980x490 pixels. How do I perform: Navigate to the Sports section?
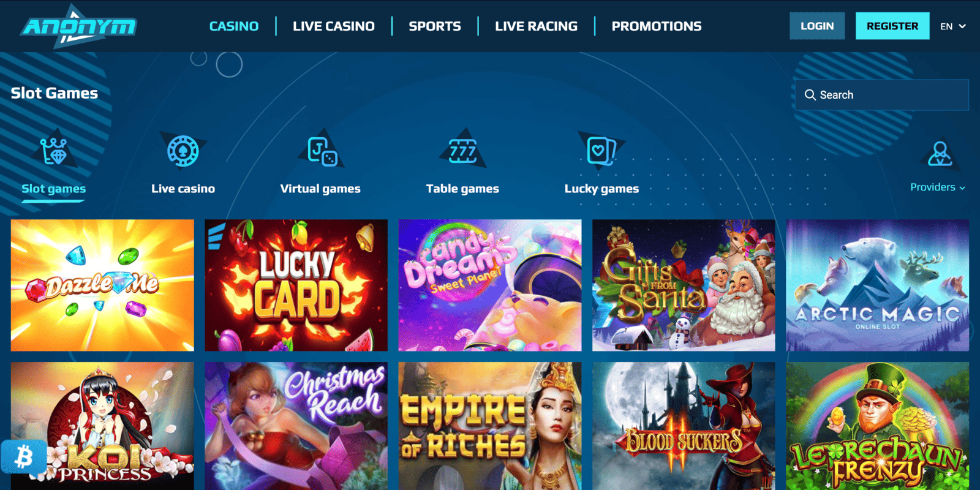[x=435, y=26]
